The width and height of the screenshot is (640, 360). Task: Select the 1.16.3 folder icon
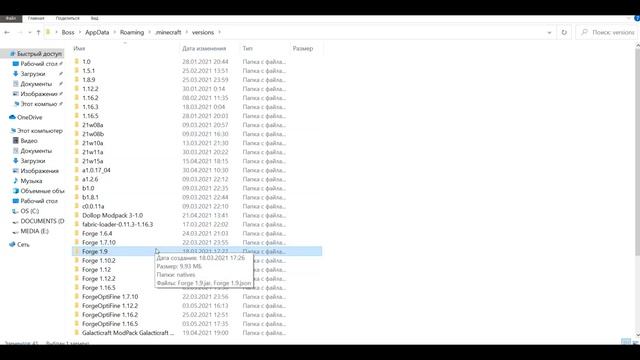[76, 107]
